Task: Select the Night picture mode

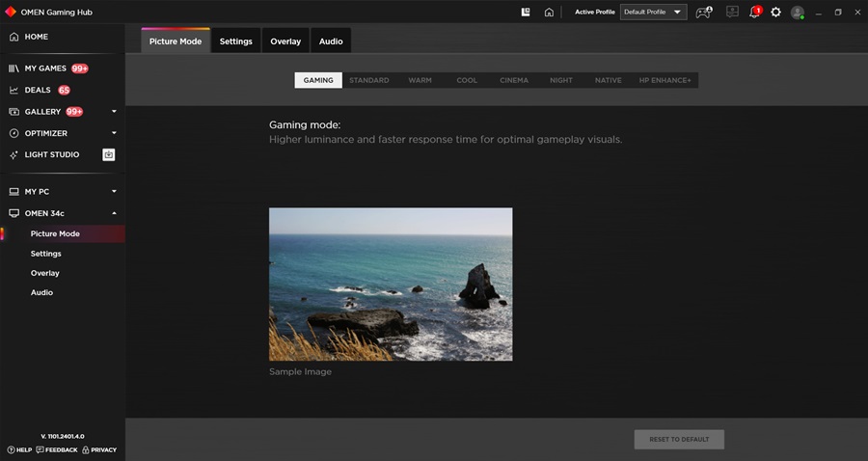Action: tap(561, 80)
